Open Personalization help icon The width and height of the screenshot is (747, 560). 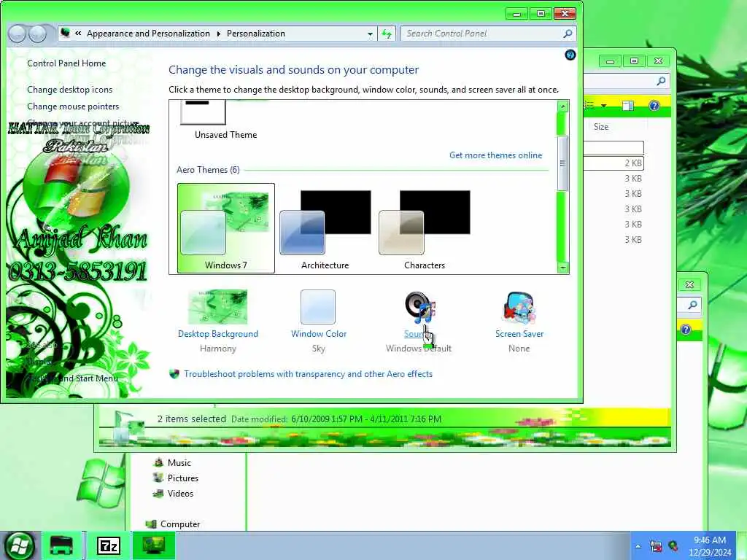click(570, 55)
